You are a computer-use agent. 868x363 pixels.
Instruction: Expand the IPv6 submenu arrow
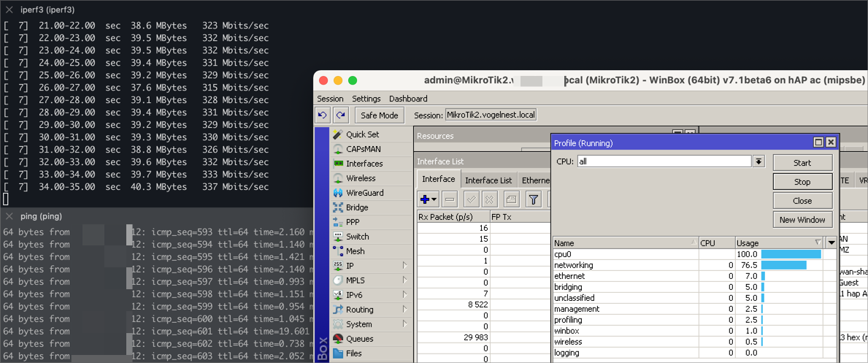(x=405, y=295)
